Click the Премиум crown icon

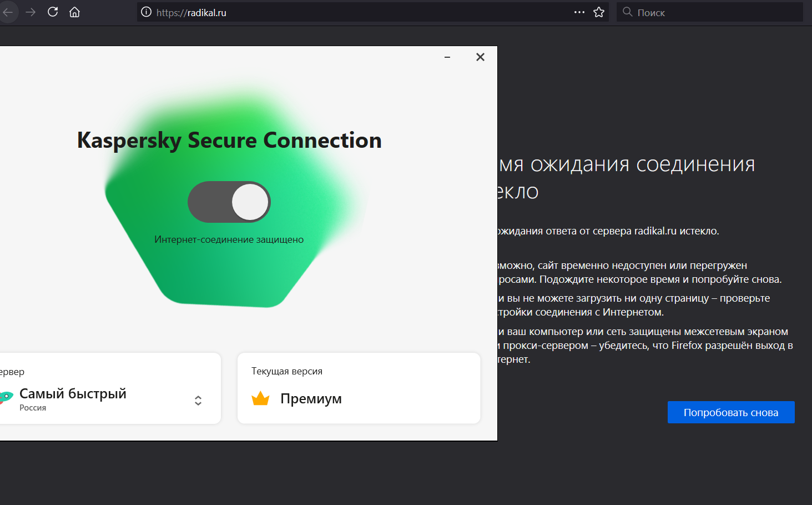click(260, 398)
